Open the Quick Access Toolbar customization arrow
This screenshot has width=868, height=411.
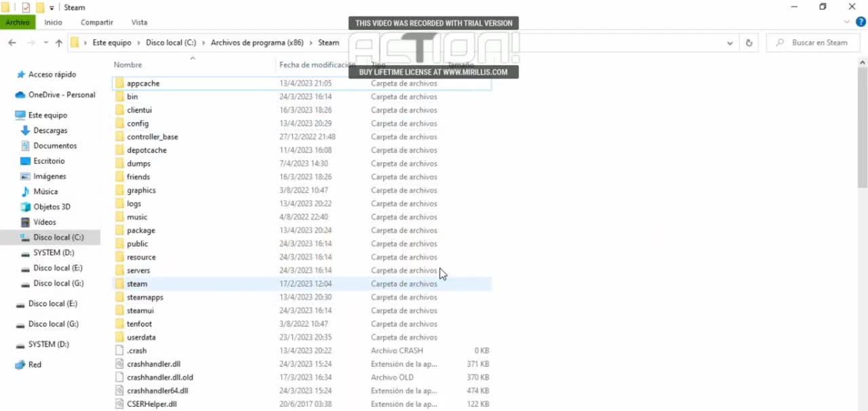point(51,7)
